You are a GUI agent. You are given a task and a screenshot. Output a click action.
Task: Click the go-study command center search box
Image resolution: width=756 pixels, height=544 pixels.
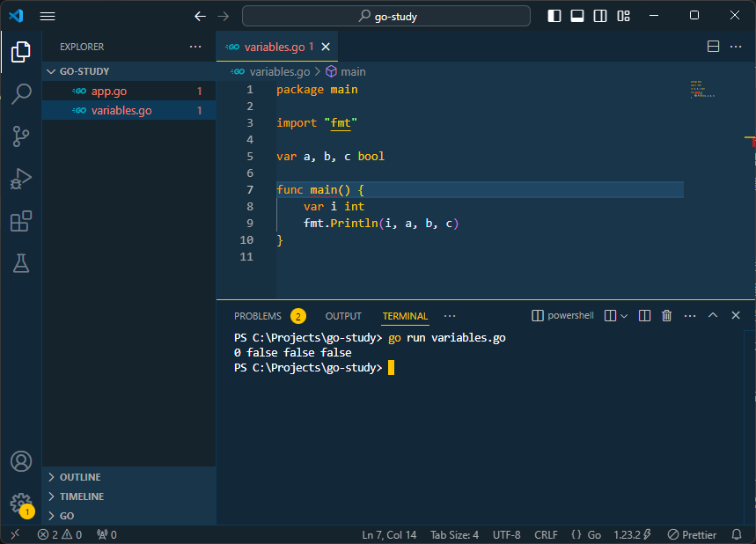[x=386, y=16]
